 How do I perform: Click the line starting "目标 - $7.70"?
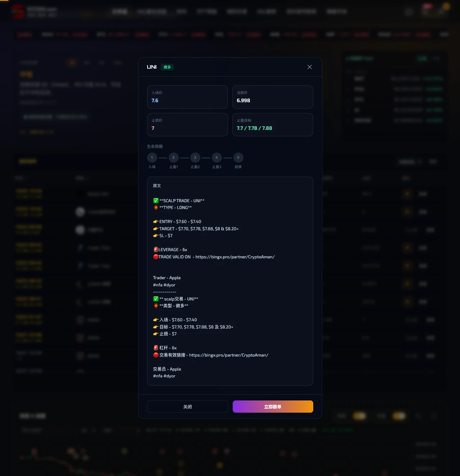pos(193,327)
